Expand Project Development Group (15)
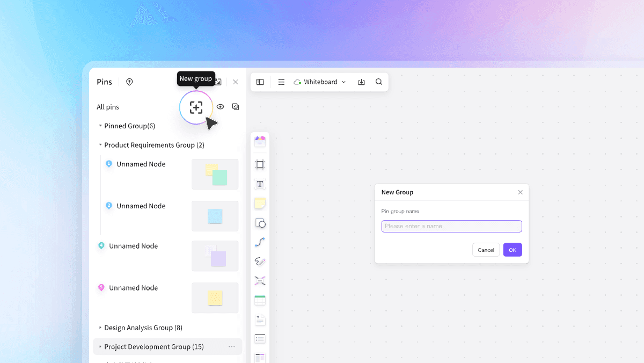 pos(100,347)
